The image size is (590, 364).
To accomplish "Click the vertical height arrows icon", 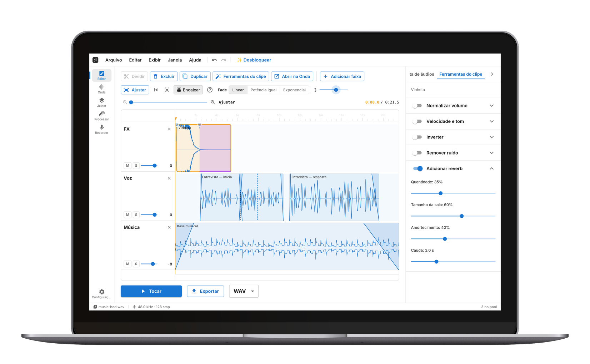I will pyautogui.click(x=315, y=90).
